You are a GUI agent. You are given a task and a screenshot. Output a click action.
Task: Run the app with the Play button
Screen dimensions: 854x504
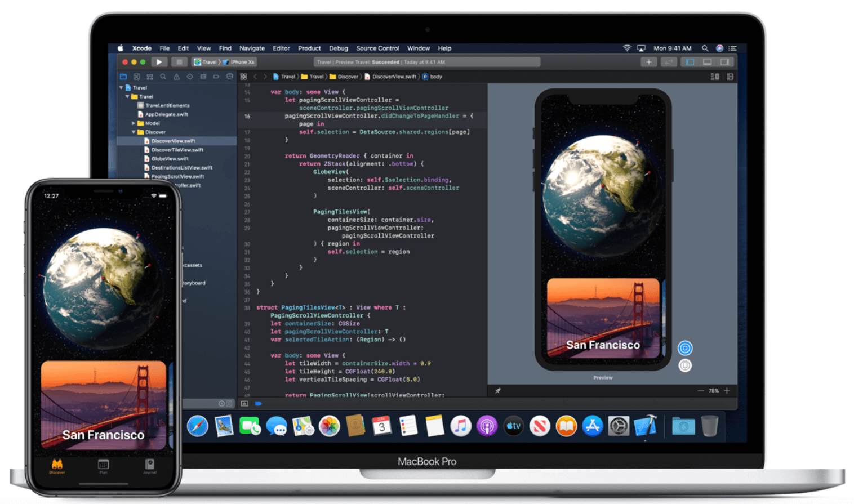(159, 62)
